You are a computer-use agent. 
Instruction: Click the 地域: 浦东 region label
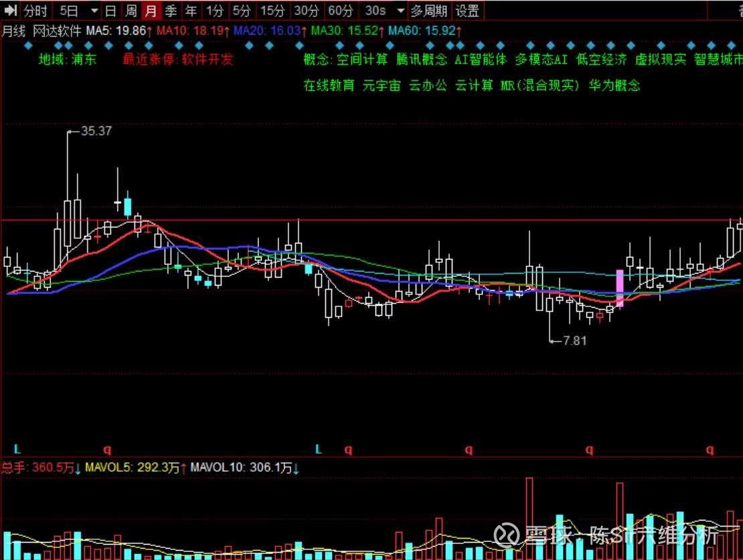pos(68,60)
